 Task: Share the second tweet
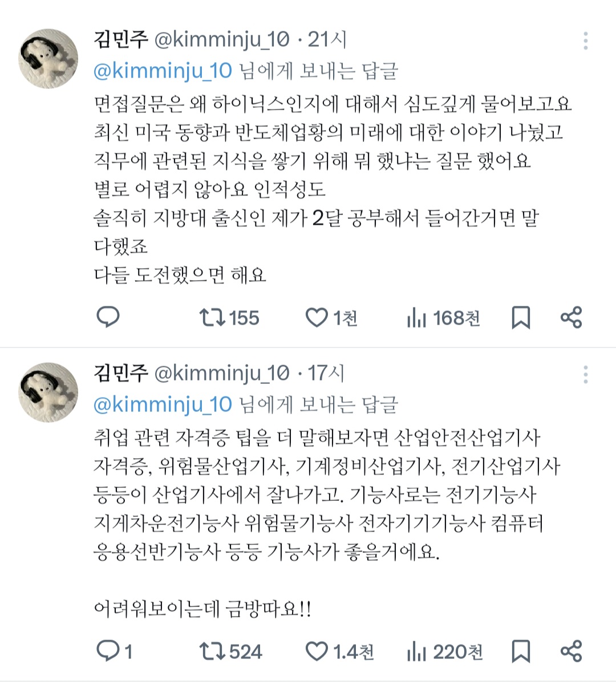click(x=571, y=651)
